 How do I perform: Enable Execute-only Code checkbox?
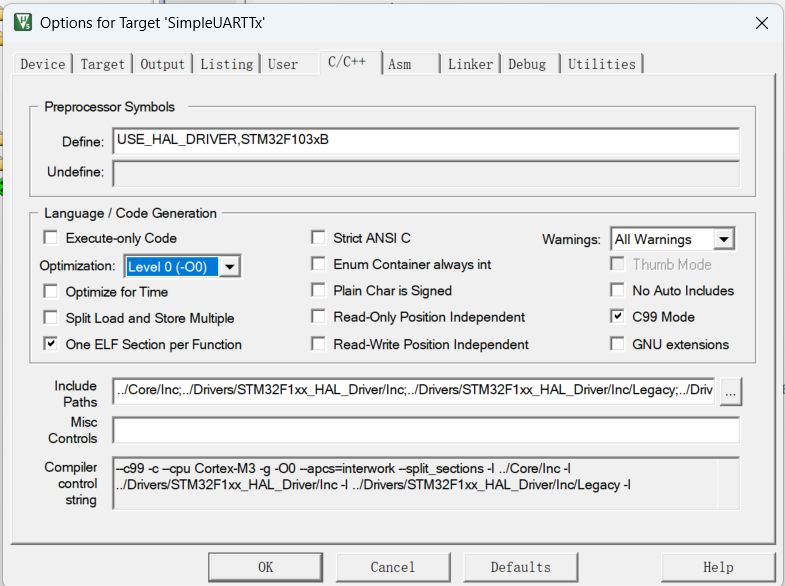tap(51, 237)
